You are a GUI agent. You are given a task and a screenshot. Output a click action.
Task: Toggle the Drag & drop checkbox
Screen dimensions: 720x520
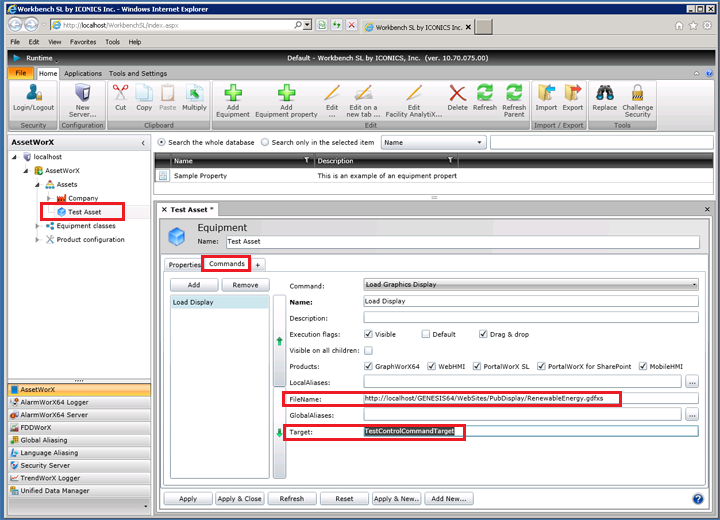pos(483,334)
